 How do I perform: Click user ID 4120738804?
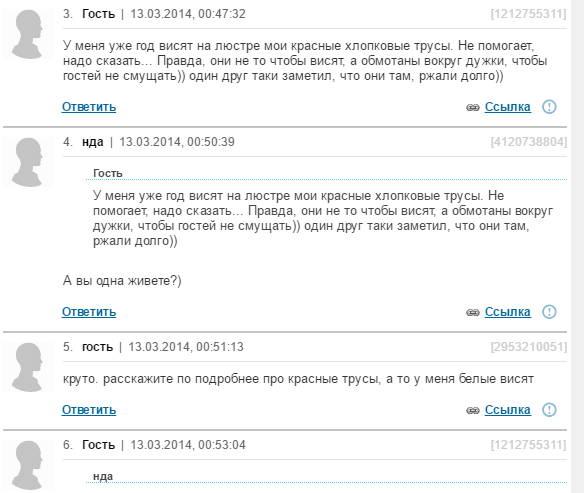(529, 142)
